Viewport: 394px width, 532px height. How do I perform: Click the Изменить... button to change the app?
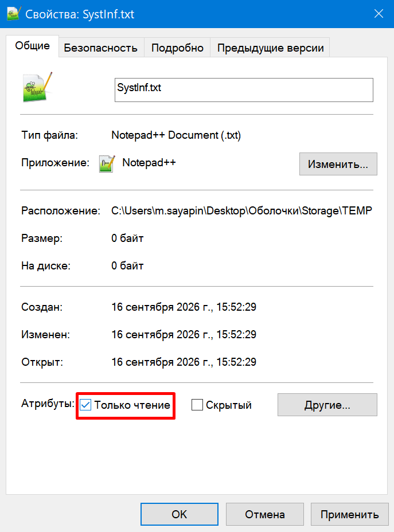point(338,164)
